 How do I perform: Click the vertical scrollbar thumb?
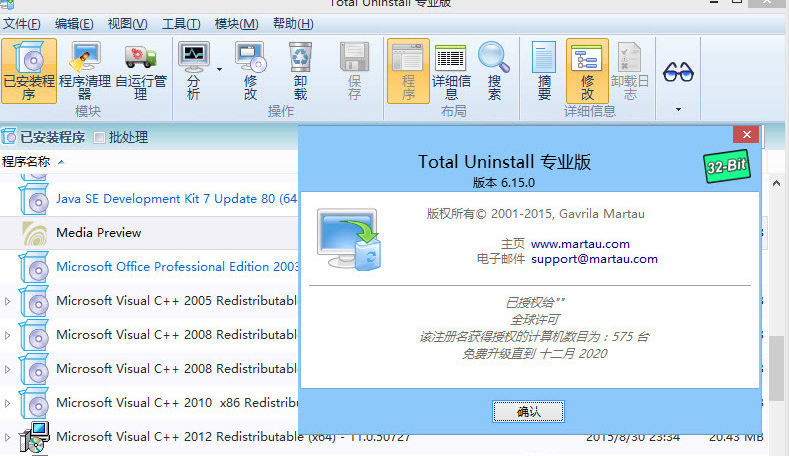[x=776, y=368]
